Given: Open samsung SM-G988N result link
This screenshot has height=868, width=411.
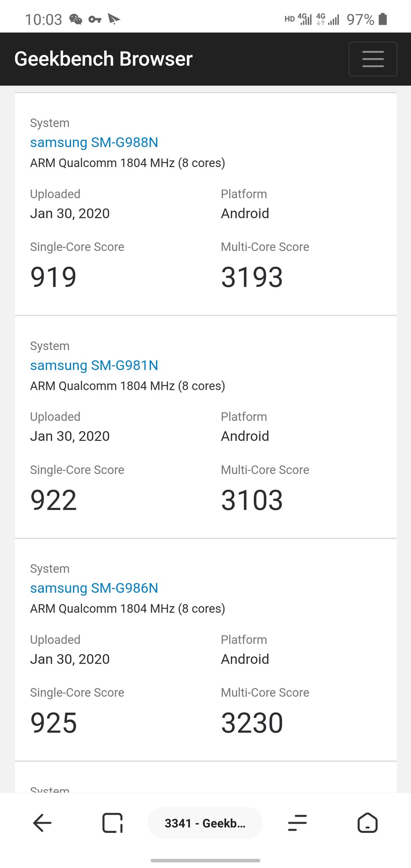Looking at the screenshot, I should [x=94, y=142].
